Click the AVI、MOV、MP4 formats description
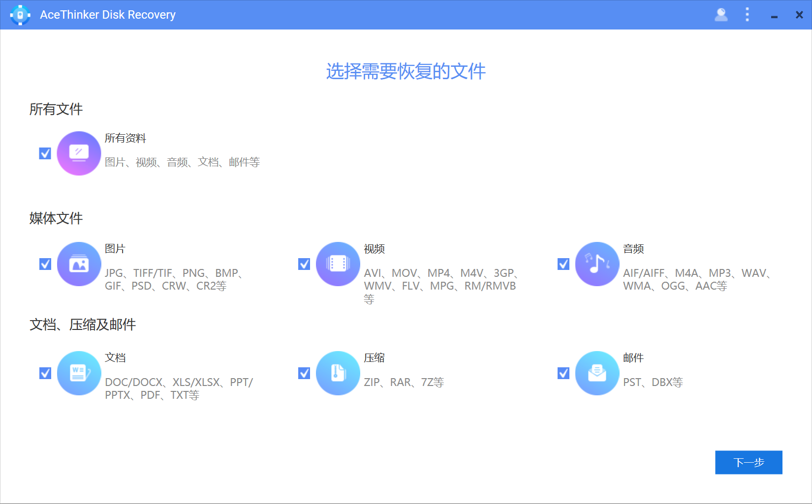Image resolution: width=812 pixels, height=504 pixels. 441,286
